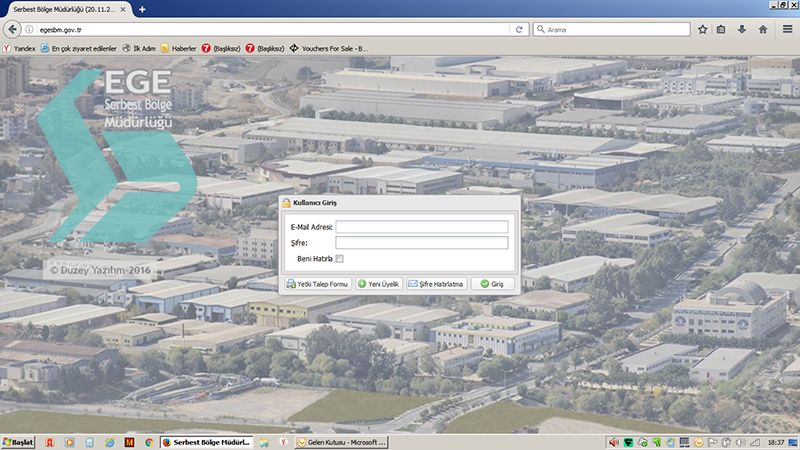Open the Yetki Talep Formu button
This screenshot has width=800, height=450.
[317, 284]
